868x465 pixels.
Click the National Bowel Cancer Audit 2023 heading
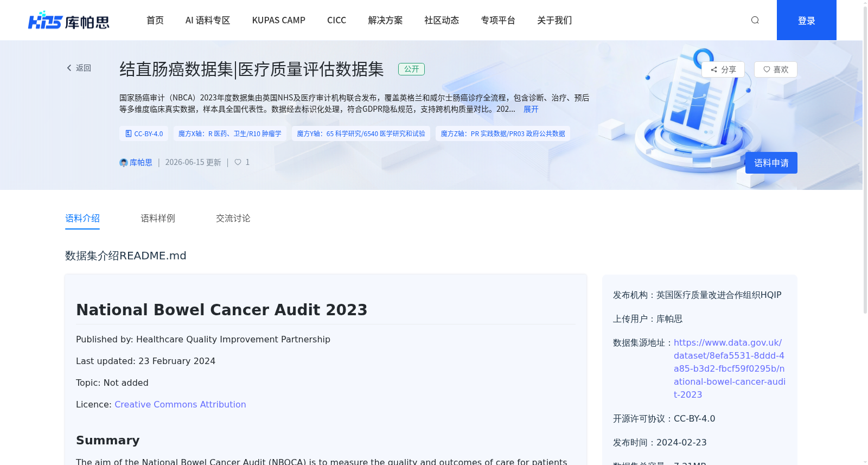(221, 309)
